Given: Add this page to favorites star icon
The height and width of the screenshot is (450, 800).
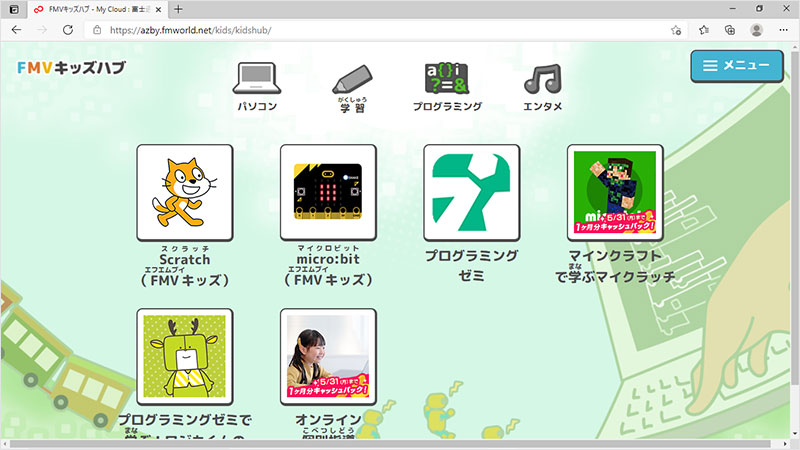Looking at the screenshot, I should [676, 30].
